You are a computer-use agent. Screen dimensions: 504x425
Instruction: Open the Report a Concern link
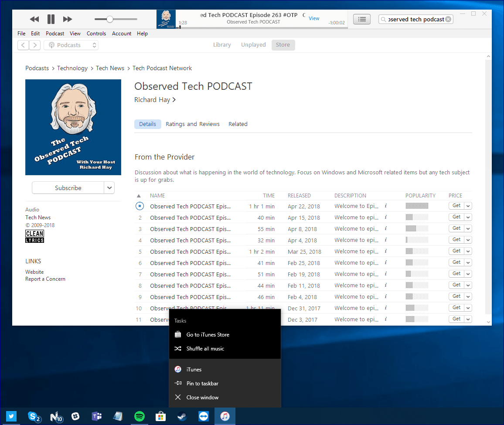tap(45, 279)
